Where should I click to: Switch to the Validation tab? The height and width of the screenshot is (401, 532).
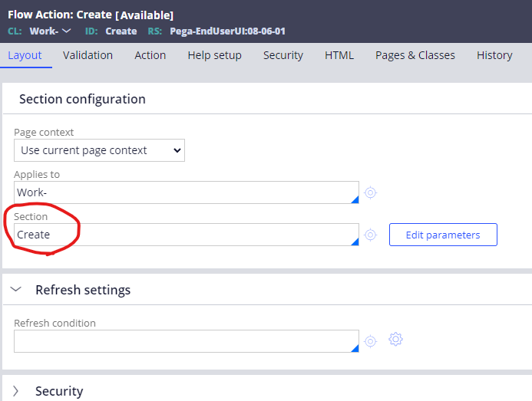tap(88, 55)
